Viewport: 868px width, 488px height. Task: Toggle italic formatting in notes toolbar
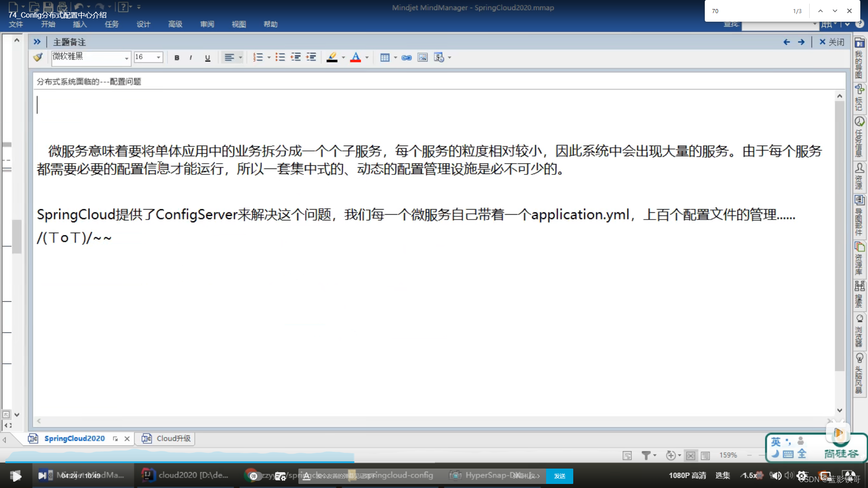click(191, 58)
